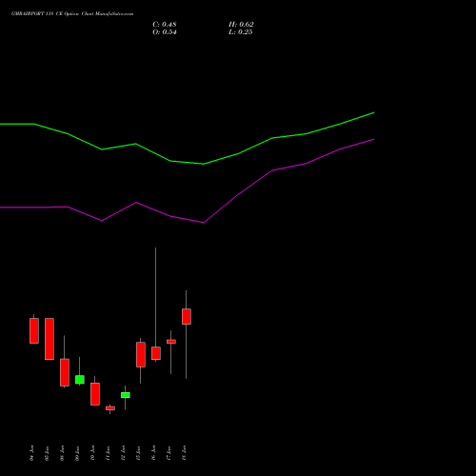Click the GMRAIRPORT option chart title text
Viewport: 476px width, 476px height.
72,14
